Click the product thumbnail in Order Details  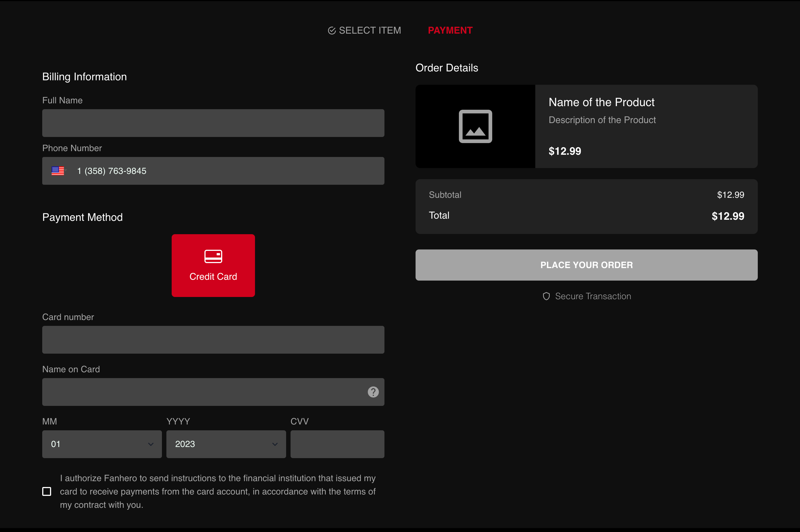click(475, 126)
